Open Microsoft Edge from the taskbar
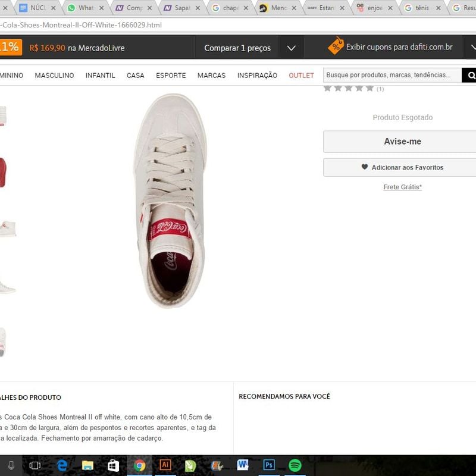This screenshot has height=476, width=476. tap(62, 465)
